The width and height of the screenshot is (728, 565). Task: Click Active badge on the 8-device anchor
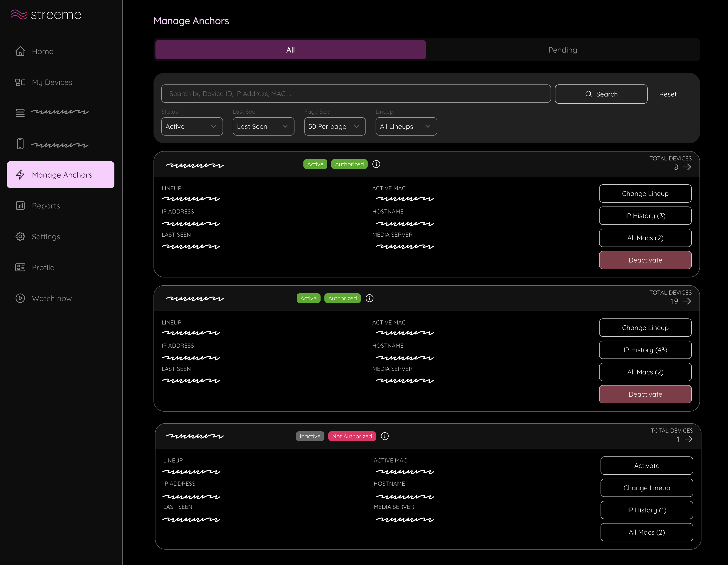[x=315, y=164]
